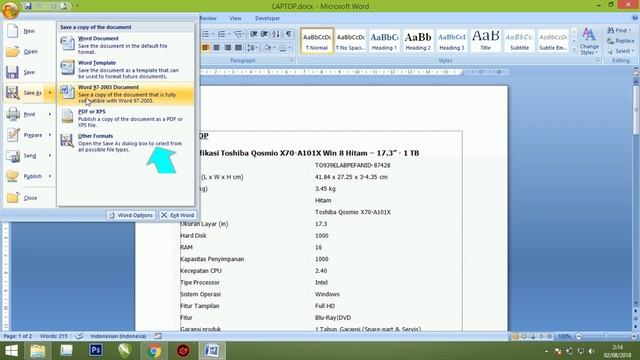Viewport: 640px width, 360px height.
Task: Open Photoshop from the taskbar
Action: 96,350
